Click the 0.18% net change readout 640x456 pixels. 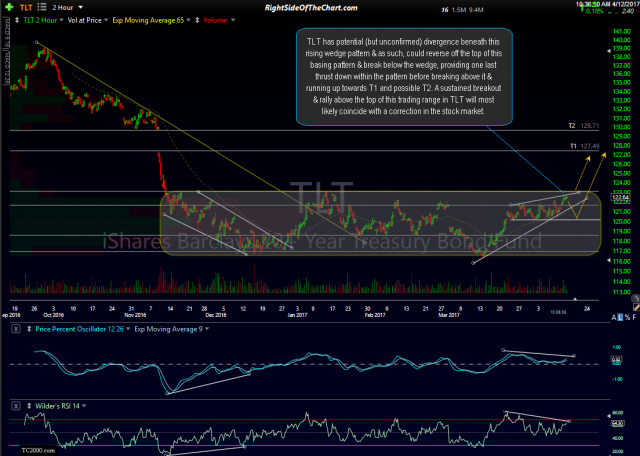coord(596,11)
